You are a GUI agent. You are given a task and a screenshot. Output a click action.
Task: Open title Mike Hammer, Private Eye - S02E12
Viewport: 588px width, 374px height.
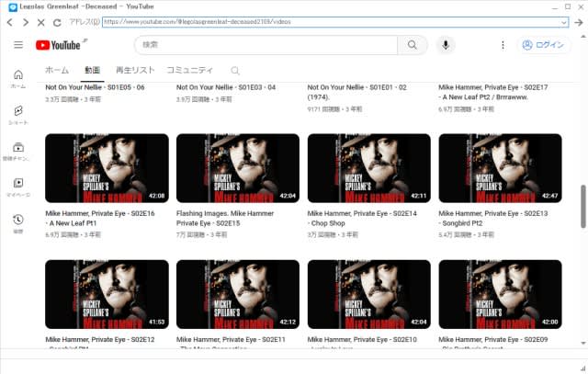(100, 339)
